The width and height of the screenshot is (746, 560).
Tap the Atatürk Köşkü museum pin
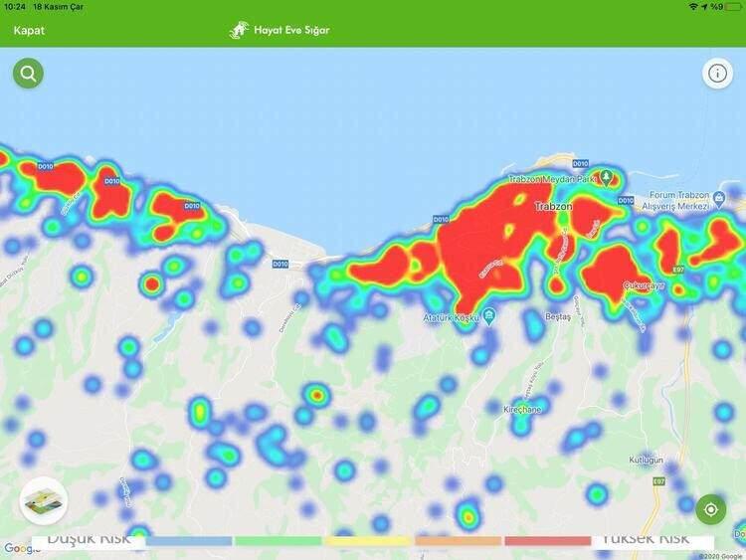tap(491, 318)
